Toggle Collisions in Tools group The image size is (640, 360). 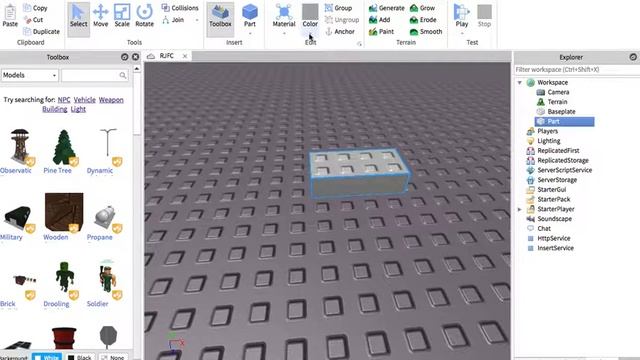tap(180, 8)
